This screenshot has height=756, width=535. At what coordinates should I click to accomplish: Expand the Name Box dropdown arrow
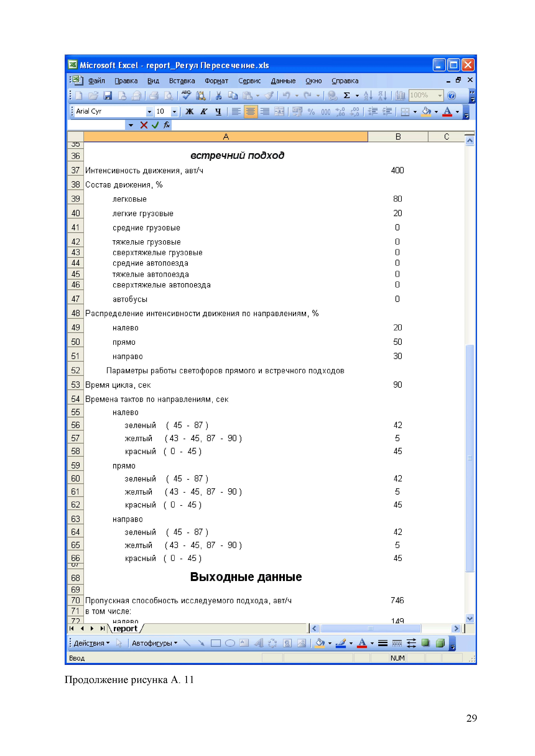(131, 125)
